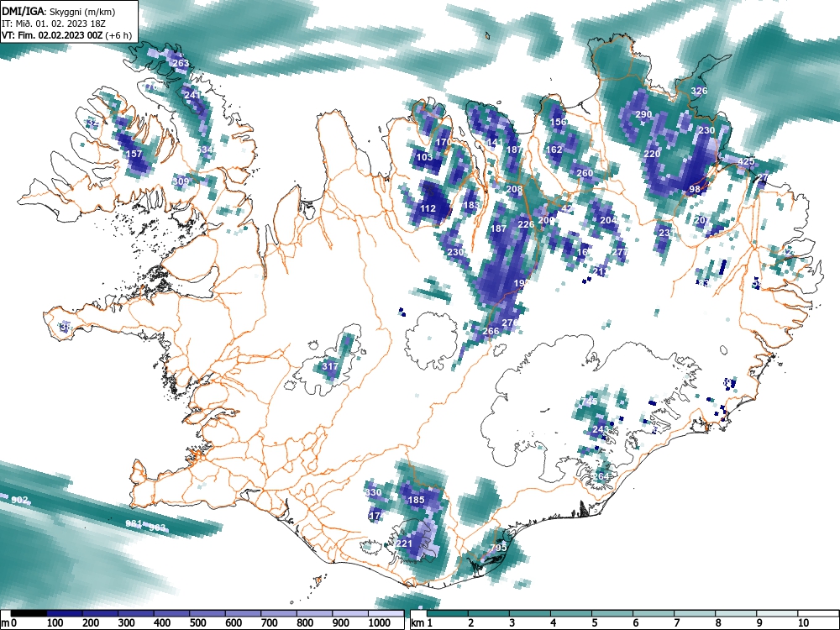Pick the dark blue swatch between 100 and 200
Screen dimensions: 840x630
65,613
